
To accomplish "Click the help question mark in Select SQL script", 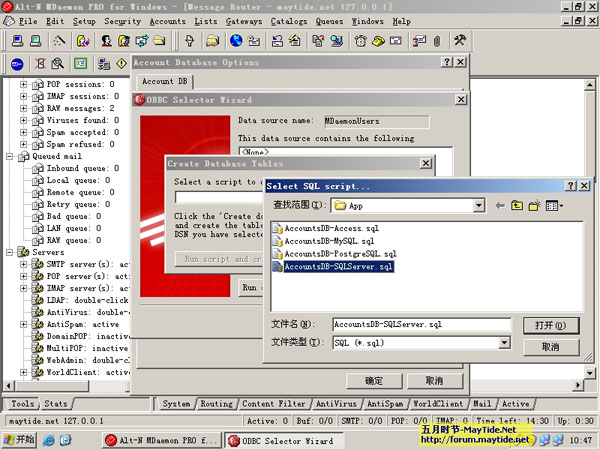I will pyautogui.click(x=569, y=185).
